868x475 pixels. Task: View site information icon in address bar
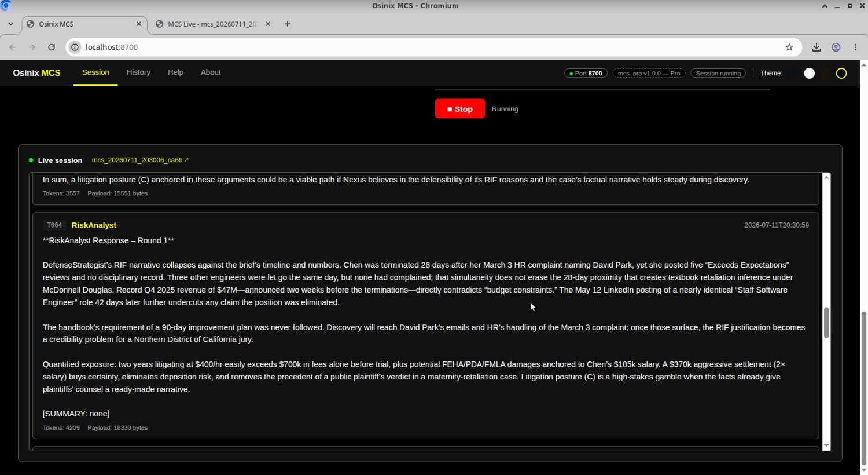click(x=75, y=47)
